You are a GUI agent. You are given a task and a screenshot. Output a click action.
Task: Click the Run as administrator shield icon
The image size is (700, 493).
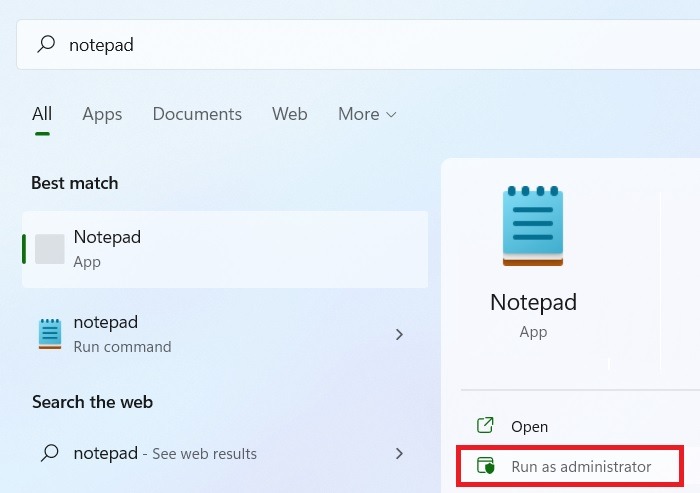(486, 465)
